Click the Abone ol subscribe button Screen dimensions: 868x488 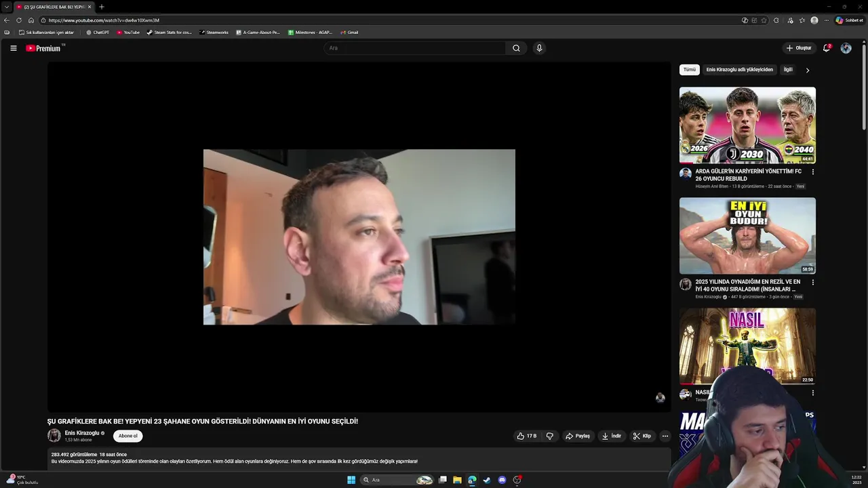128,436
